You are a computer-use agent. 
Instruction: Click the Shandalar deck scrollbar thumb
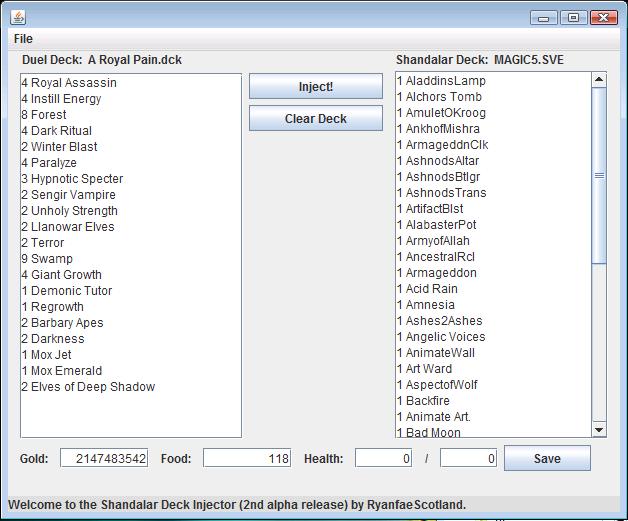click(x=599, y=175)
